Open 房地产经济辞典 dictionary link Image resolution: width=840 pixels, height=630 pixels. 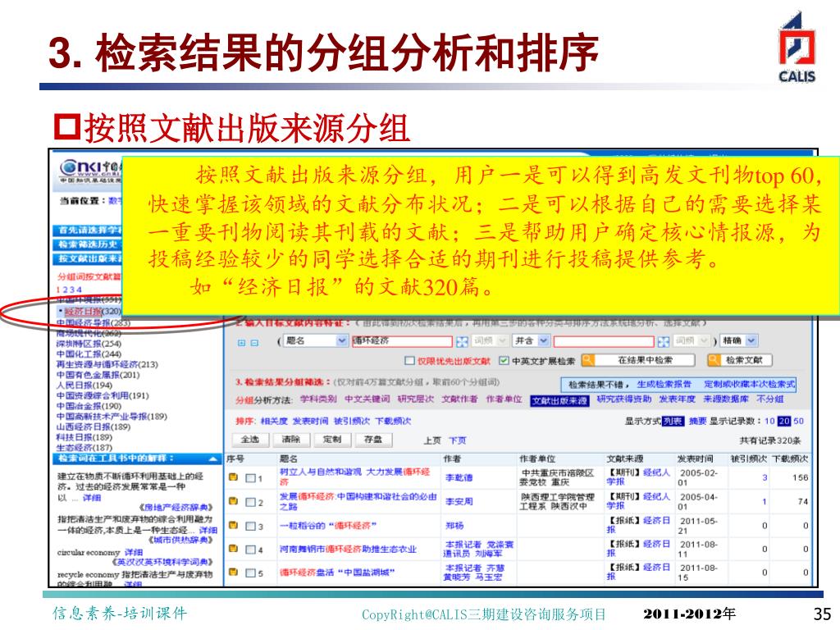pyautogui.click(x=176, y=507)
